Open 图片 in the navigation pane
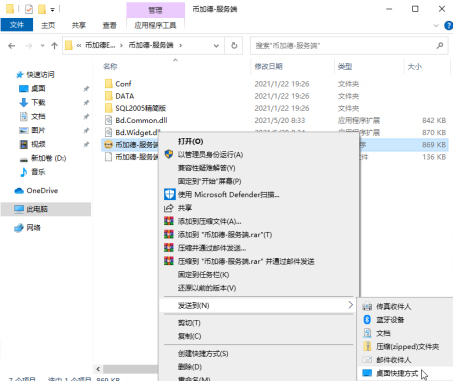Viewport: 453px width, 381px height. [38, 130]
